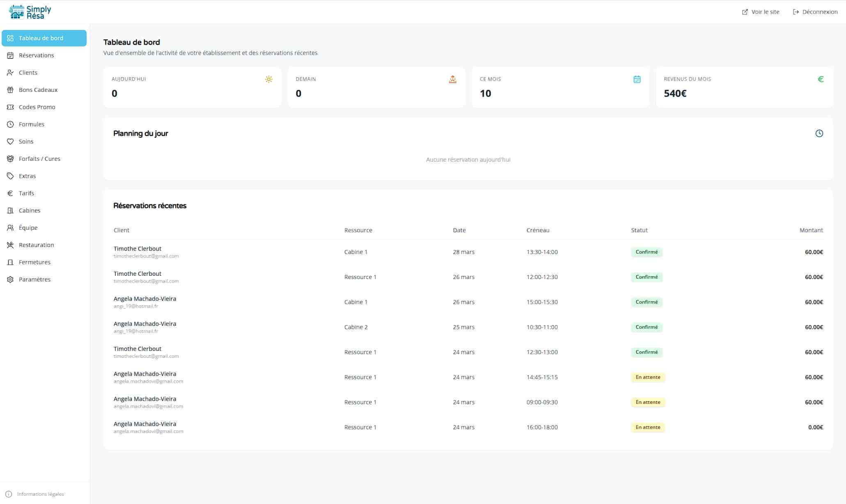Open the Réservations menu item
This screenshot has height=504, width=846.
(36, 55)
